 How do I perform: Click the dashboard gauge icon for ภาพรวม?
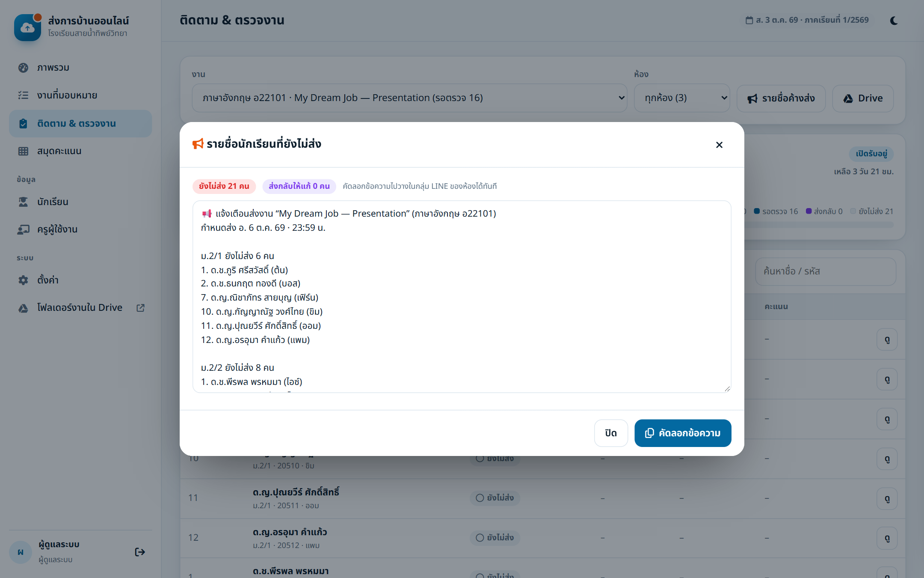pos(23,68)
